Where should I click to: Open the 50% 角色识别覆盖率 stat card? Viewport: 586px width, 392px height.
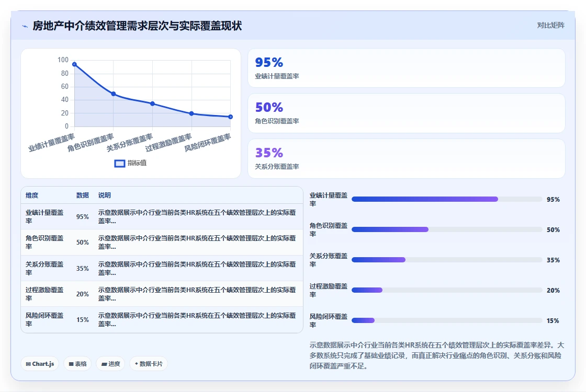pos(406,113)
